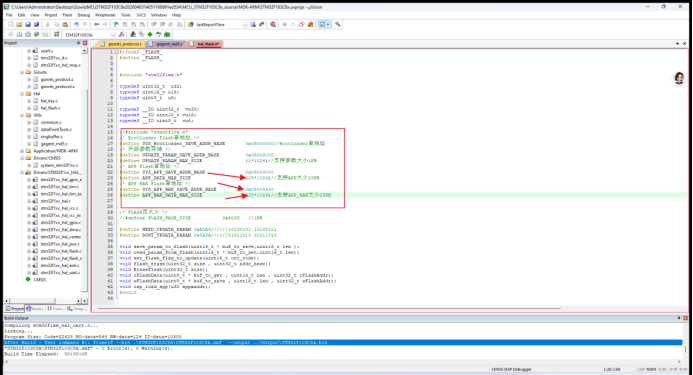
Task: Switch to the Templates panel tab
Action: pyautogui.click(x=76, y=309)
